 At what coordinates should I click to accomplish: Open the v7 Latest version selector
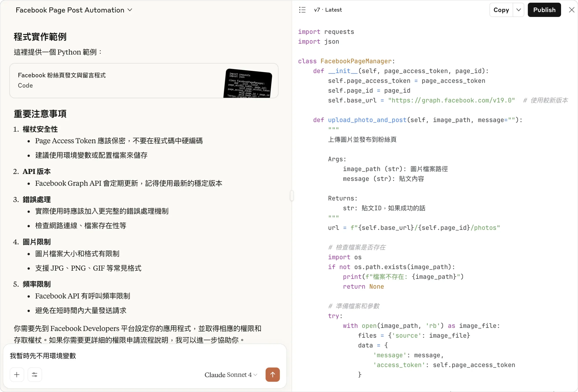[328, 10]
